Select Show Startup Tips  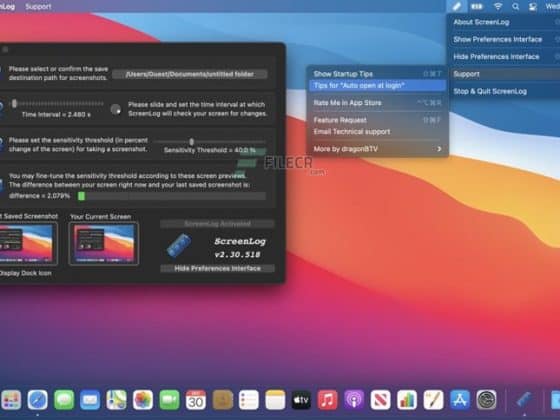[377, 74]
